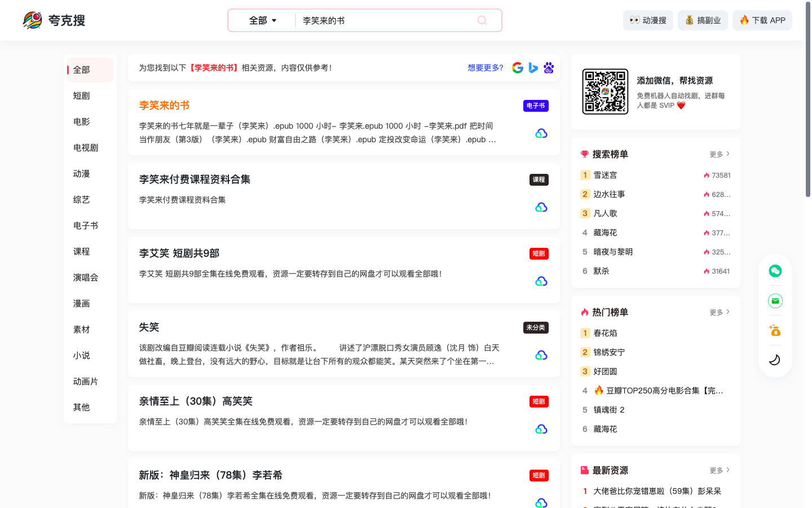Select 电视剧 category in sidebar

(90, 148)
